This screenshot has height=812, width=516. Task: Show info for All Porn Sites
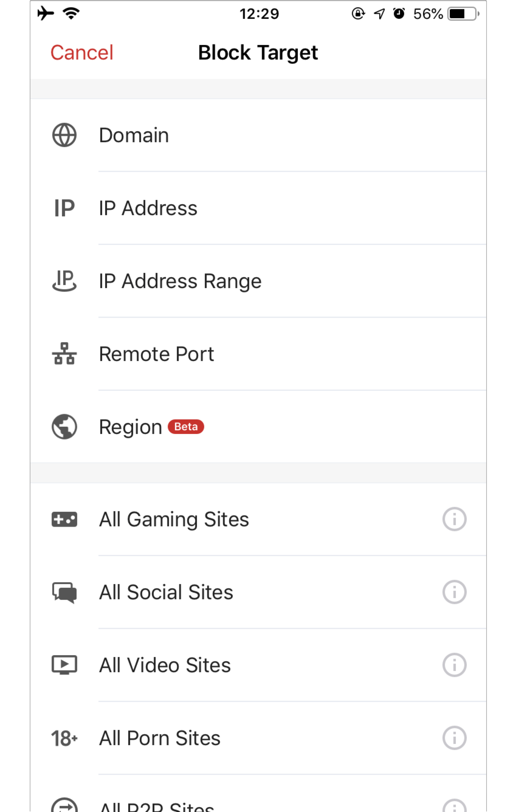click(454, 738)
